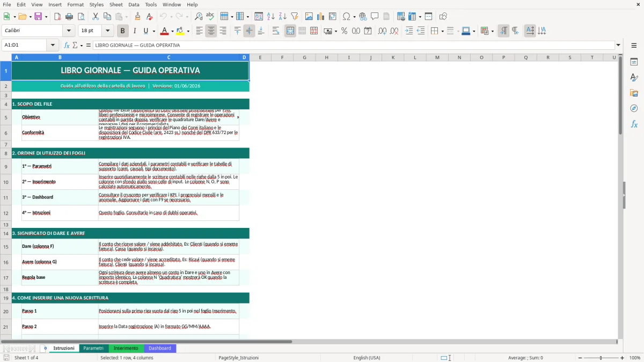The height and width of the screenshot is (362, 644).
Task: Click the Find & Replace icon
Action: click(x=199, y=17)
